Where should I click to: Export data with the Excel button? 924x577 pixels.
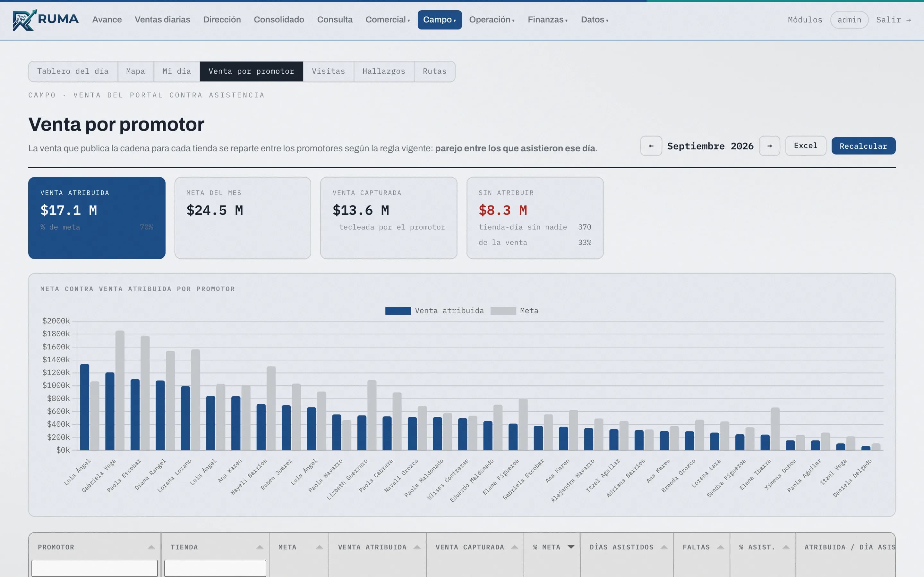(806, 146)
